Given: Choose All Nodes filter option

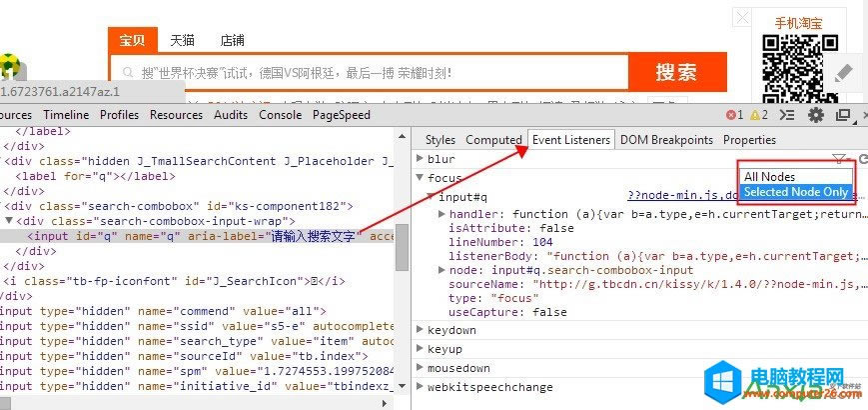Looking at the screenshot, I should [x=770, y=177].
